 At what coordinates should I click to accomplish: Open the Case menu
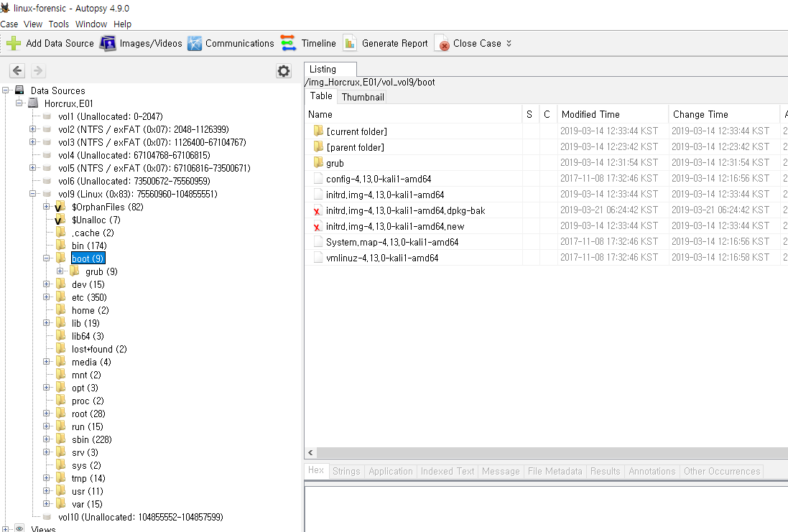tap(9, 24)
